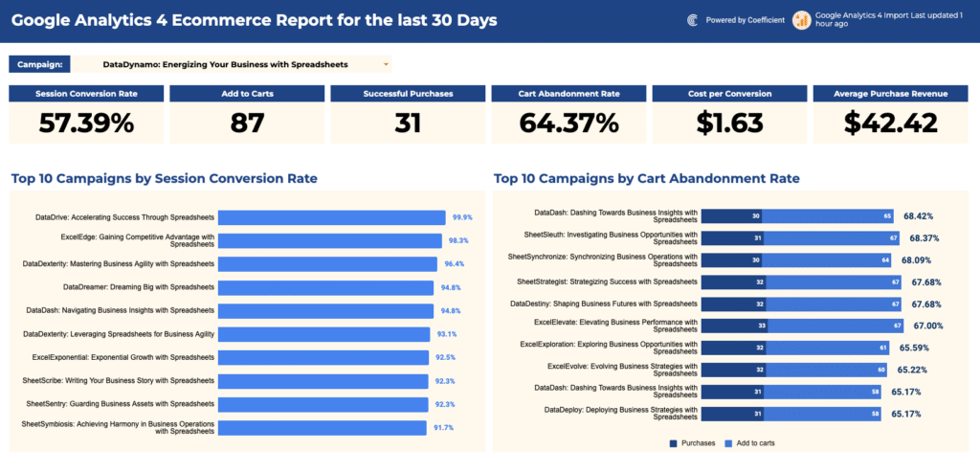Click the SheetScribe campaign label
This screenshot has width=980, height=473.
point(118,380)
